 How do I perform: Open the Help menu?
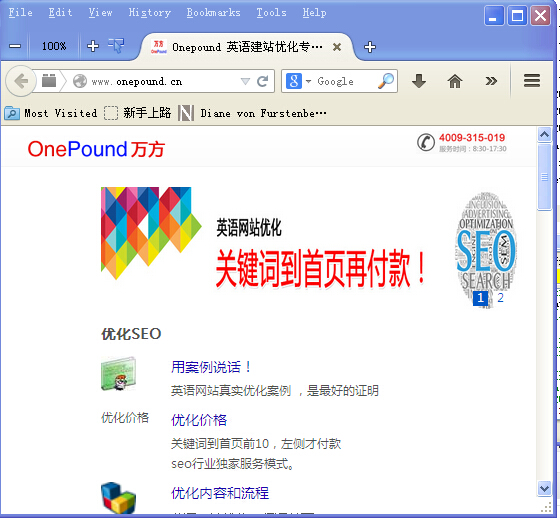(314, 12)
